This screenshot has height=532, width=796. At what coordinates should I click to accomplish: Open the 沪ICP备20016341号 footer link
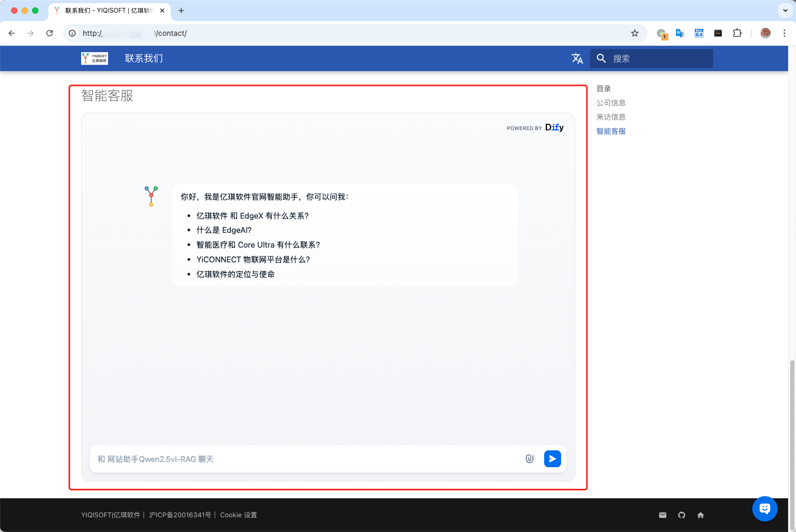pos(180,515)
